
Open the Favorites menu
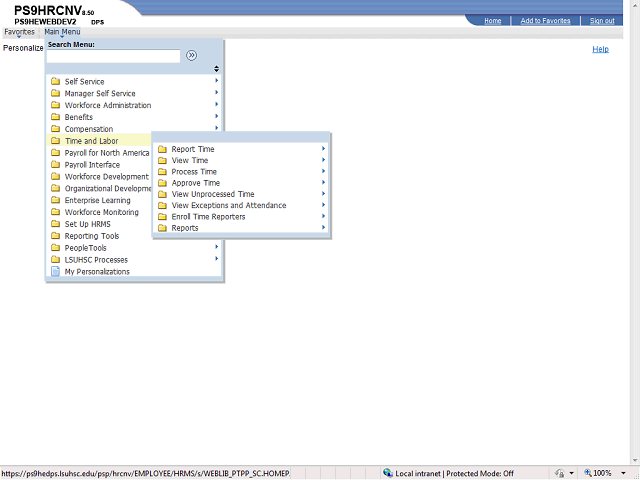tap(18, 32)
